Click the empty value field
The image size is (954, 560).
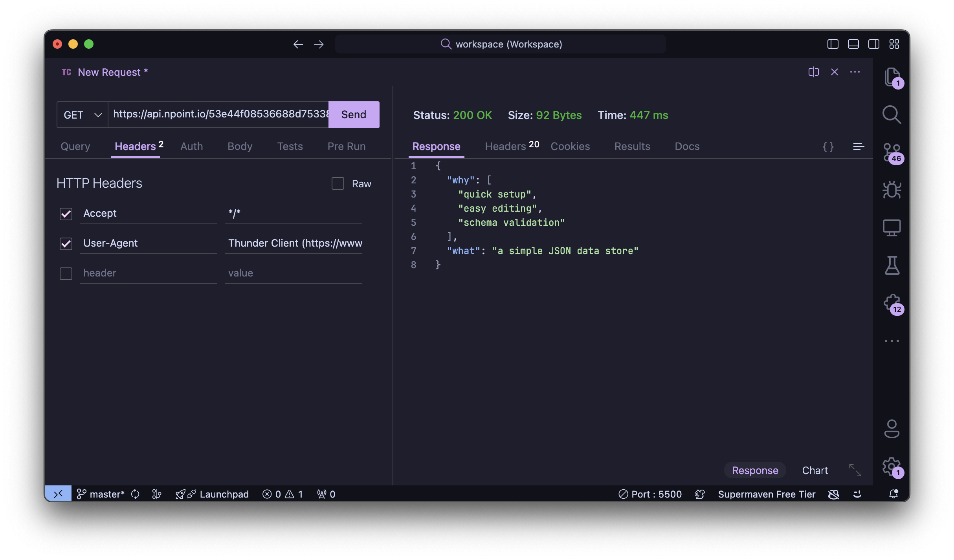[x=293, y=274]
